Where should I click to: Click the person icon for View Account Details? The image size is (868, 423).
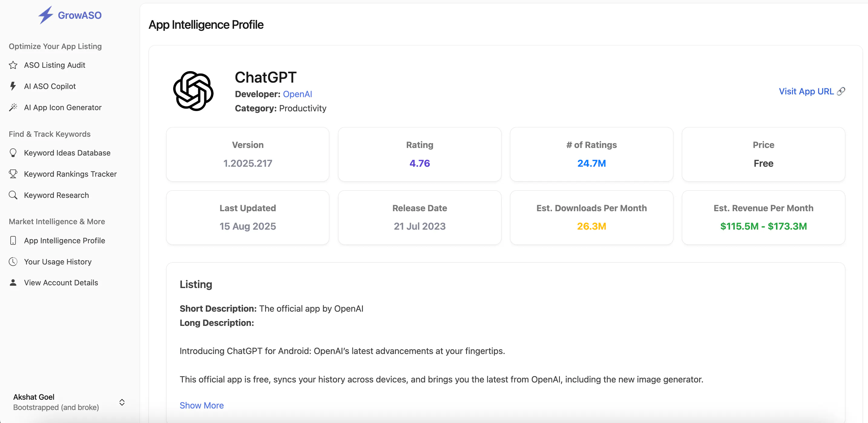pyautogui.click(x=13, y=283)
